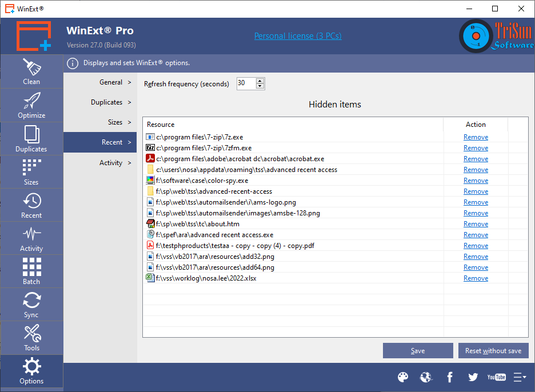
Task: Open the Sync module in sidebar
Action: [31, 305]
